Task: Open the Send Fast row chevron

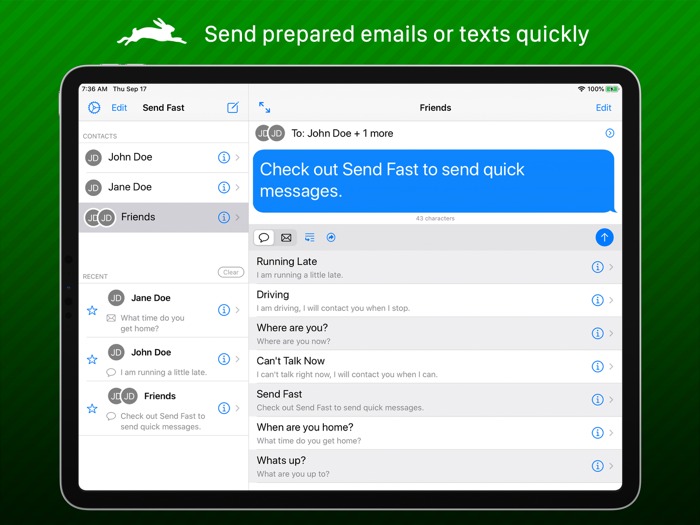Action: [611, 400]
